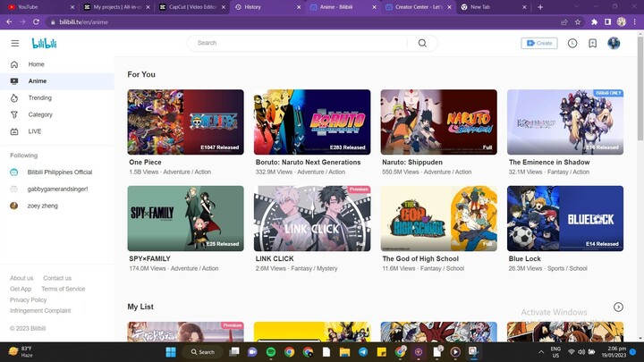Open Windows Start menu
The image size is (644, 362).
pyautogui.click(x=171, y=352)
